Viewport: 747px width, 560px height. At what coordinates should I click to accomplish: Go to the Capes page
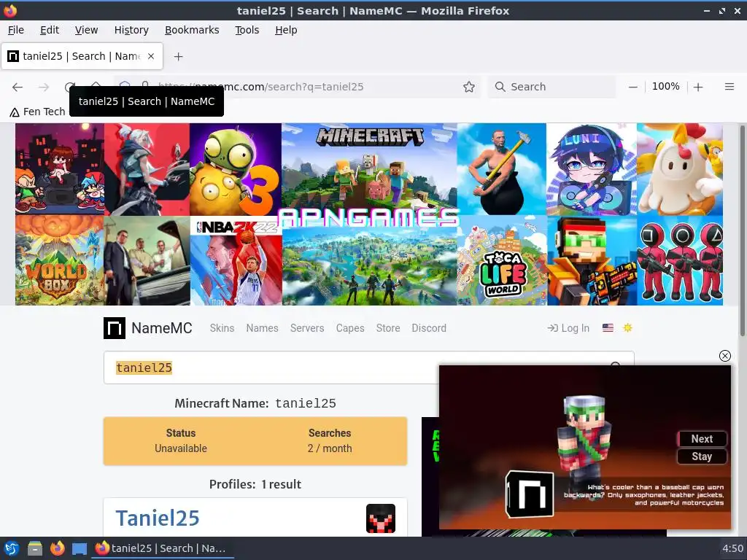pyautogui.click(x=350, y=328)
